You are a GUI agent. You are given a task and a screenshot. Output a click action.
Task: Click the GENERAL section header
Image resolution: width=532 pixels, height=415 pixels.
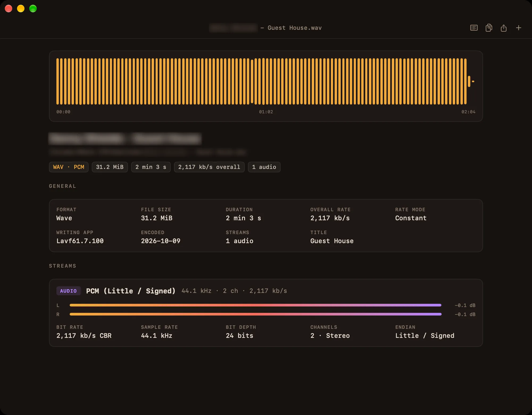[63, 186]
